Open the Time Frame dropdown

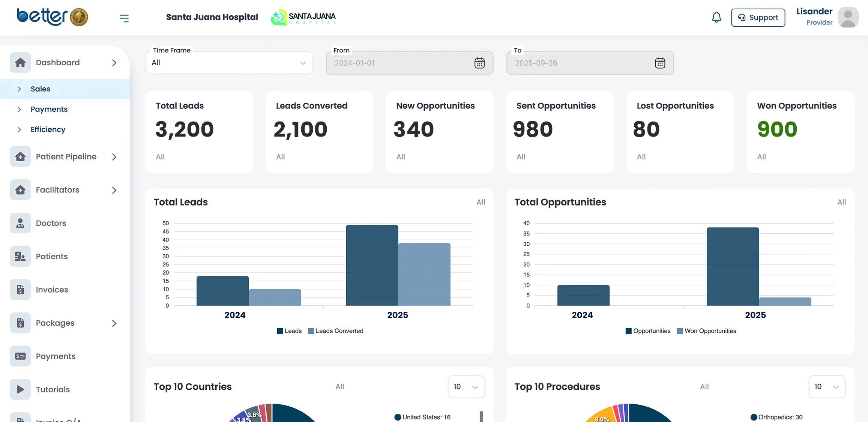(229, 63)
